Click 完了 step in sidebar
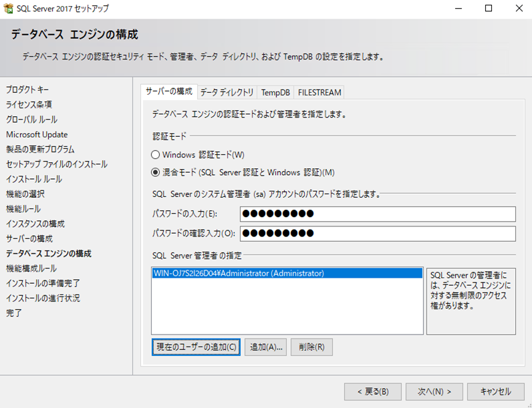The height and width of the screenshot is (408, 532). click(14, 313)
